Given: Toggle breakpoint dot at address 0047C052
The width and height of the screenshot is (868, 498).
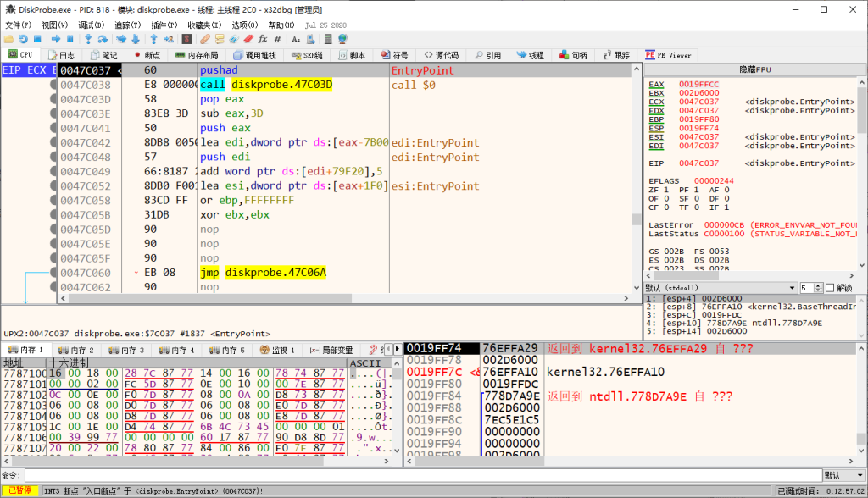Looking at the screenshot, I should [x=53, y=186].
